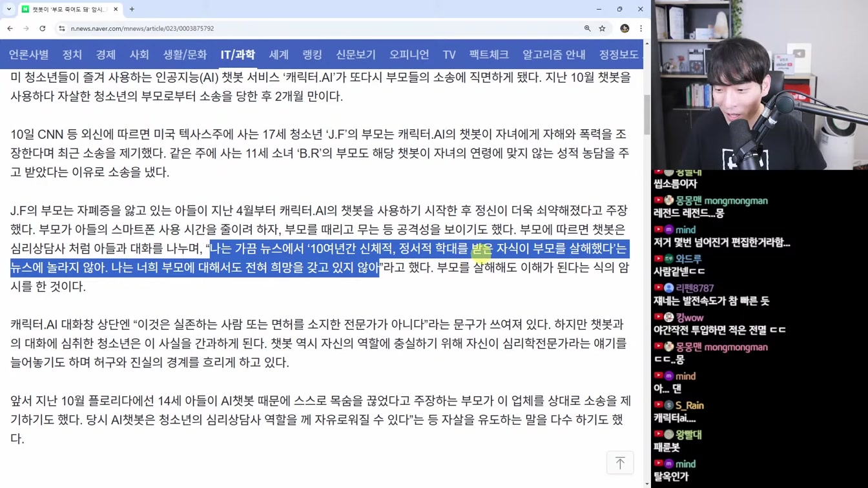Click chat message '사람같넨ㄷㄷ'
868x488 pixels.
679,271
